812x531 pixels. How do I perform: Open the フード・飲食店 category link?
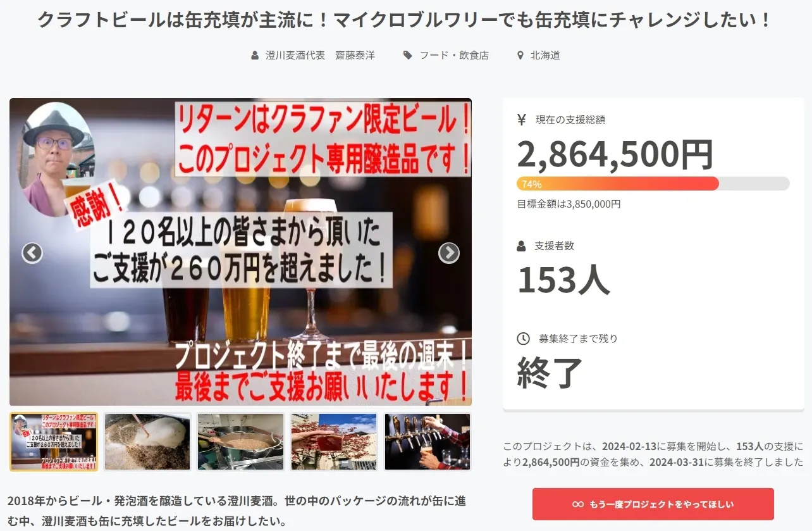pos(454,55)
